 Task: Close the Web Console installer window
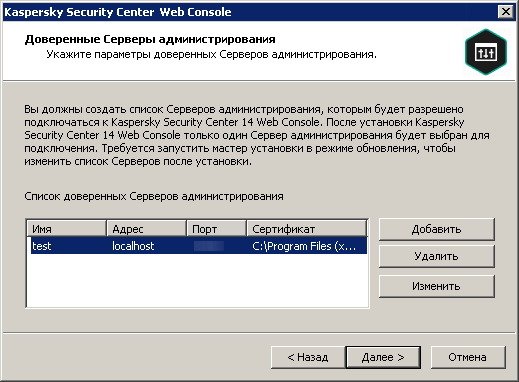pyautogui.click(x=506, y=12)
